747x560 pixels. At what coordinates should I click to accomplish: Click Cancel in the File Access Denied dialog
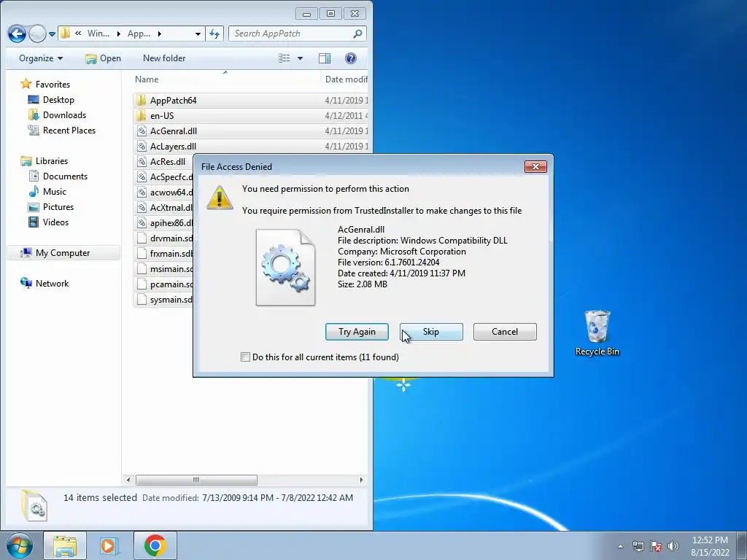[505, 332]
